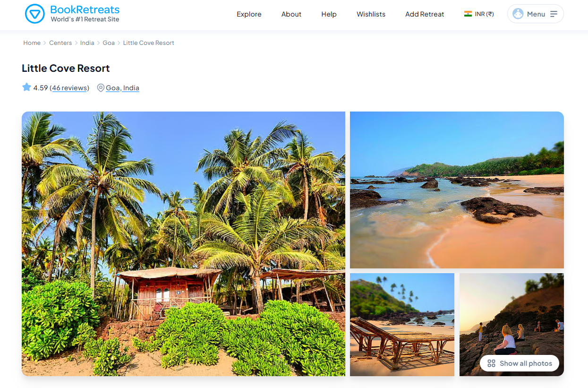Navigate to Centers in the breadcrumb
This screenshot has width=588, height=388.
pos(60,43)
